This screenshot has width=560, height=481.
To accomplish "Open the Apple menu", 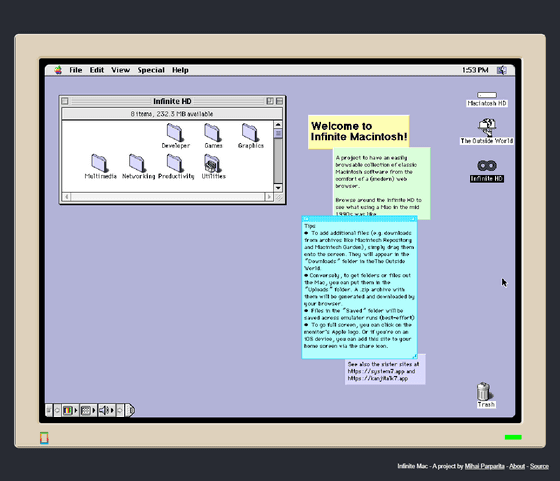I will (58, 70).
